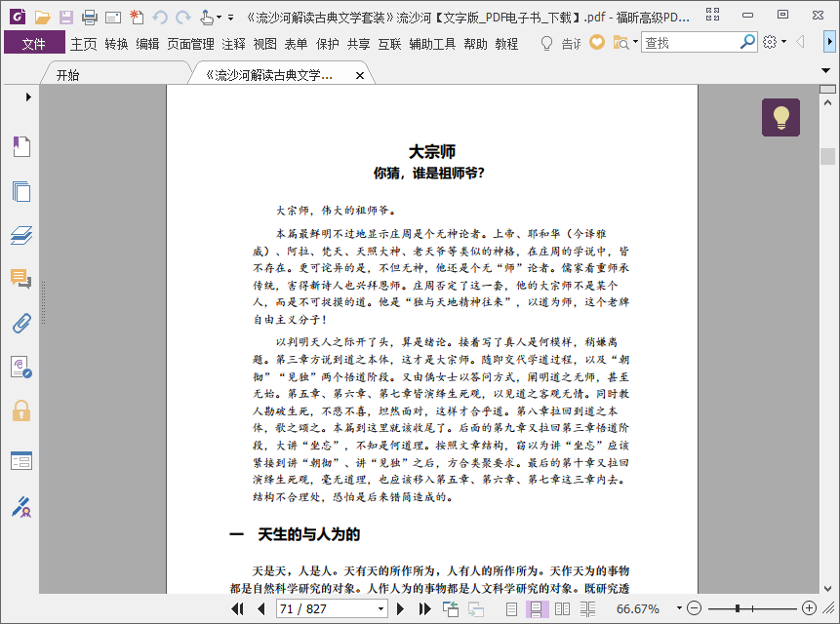Save the document with the disk icon

[x=66, y=18]
